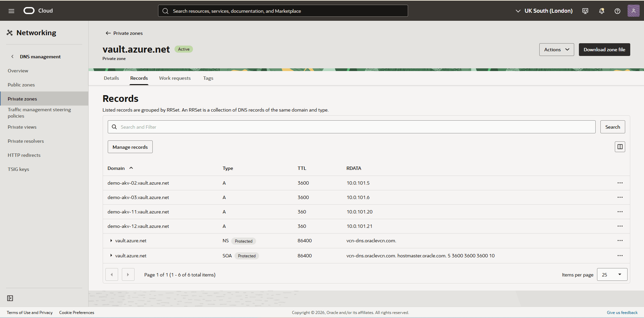Switch to the Details tab
This screenshot has width=644, height=318.
coord(111,78)
